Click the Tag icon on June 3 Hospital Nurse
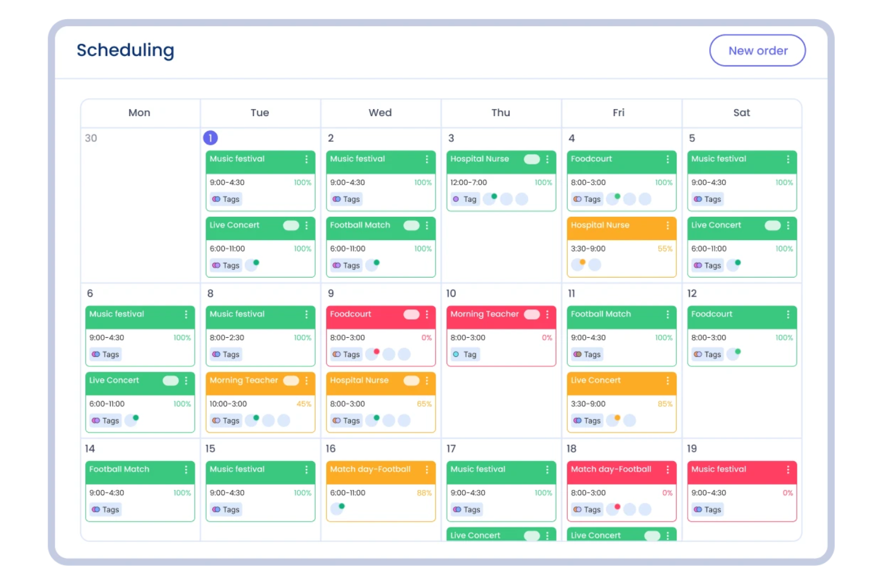Screen dimensions: 882x588 (x=456, y=199)
